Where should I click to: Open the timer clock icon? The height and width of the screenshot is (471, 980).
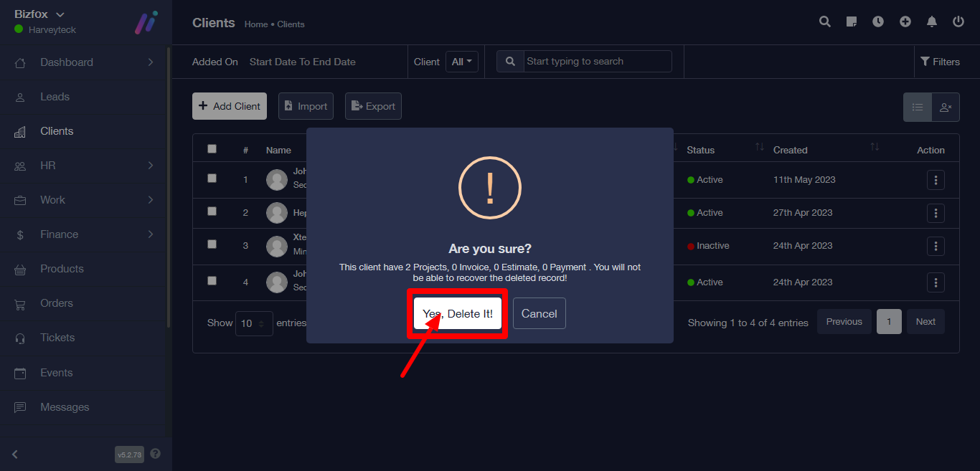(878, 22)
